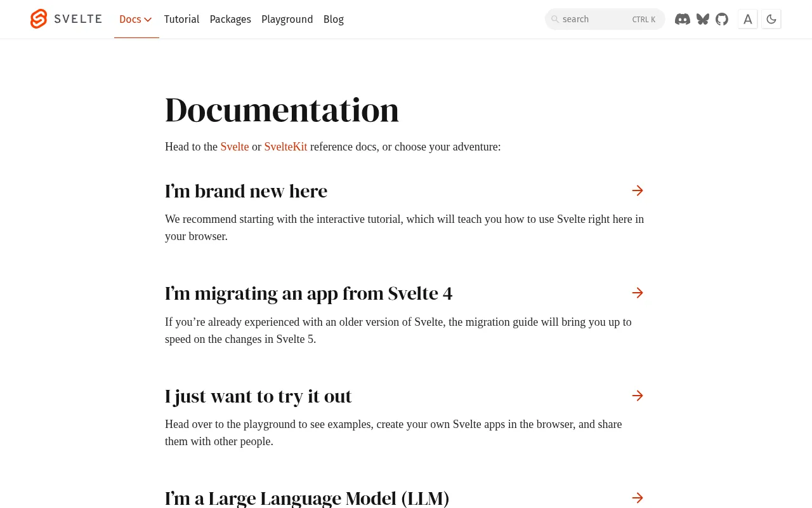The height and width of the screenshot is (508, 812).
Task: Expand the Docs dropdown menu
Action: (x=136, y=19)
